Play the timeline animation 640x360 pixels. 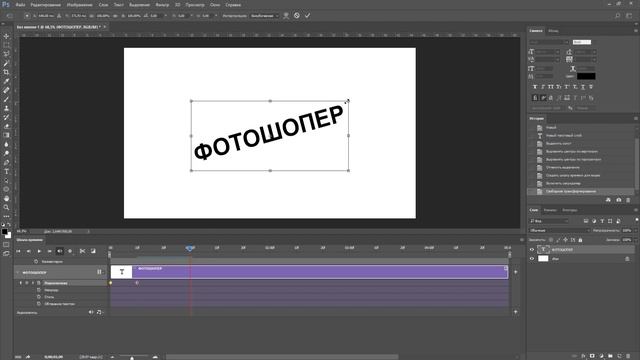(x=39, y=251)
